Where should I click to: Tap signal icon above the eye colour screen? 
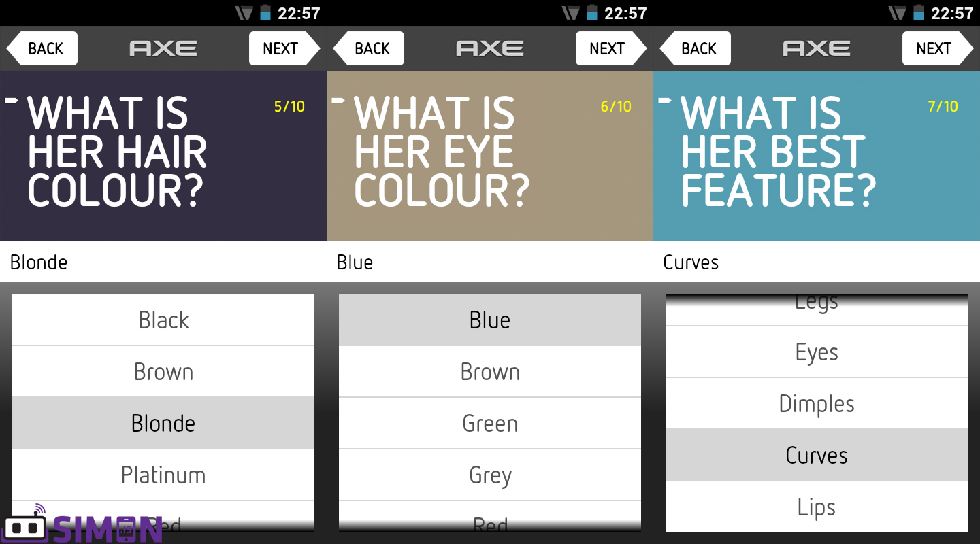(x=570, y=13)
